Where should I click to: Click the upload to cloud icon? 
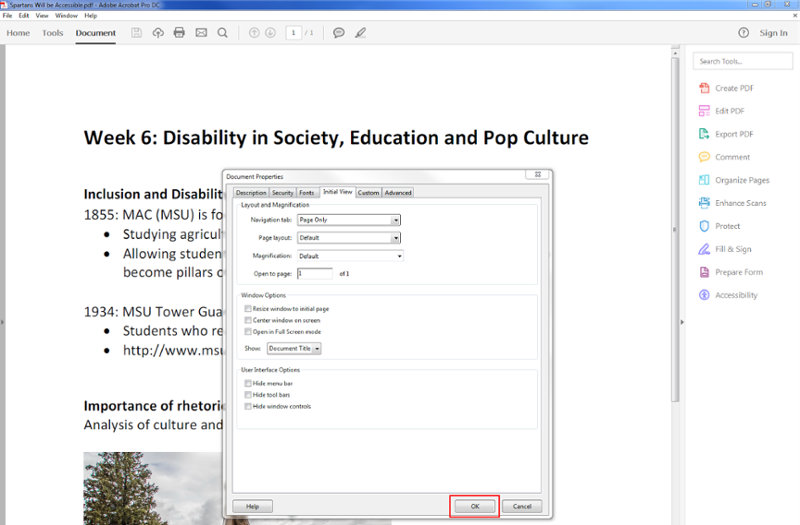(x=158, y=33)
